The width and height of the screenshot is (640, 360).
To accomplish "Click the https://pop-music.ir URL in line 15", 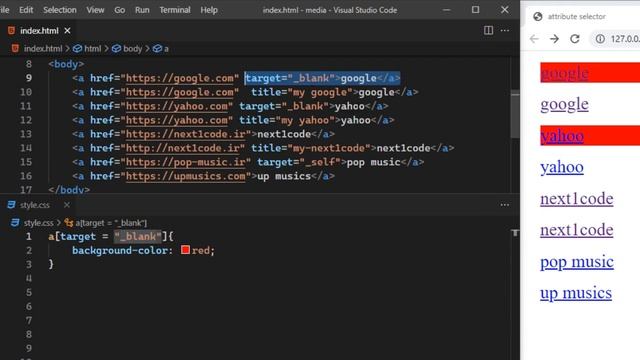I will point(186,162).
